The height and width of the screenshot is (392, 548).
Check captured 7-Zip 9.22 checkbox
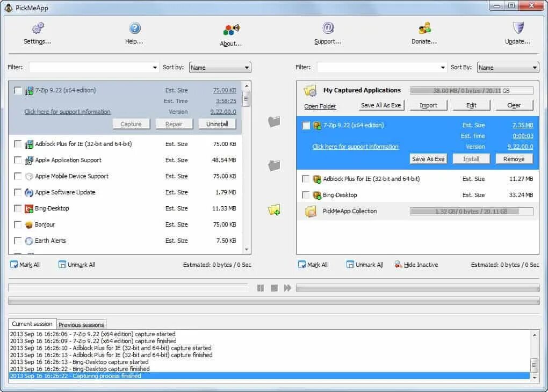point(306,126)
